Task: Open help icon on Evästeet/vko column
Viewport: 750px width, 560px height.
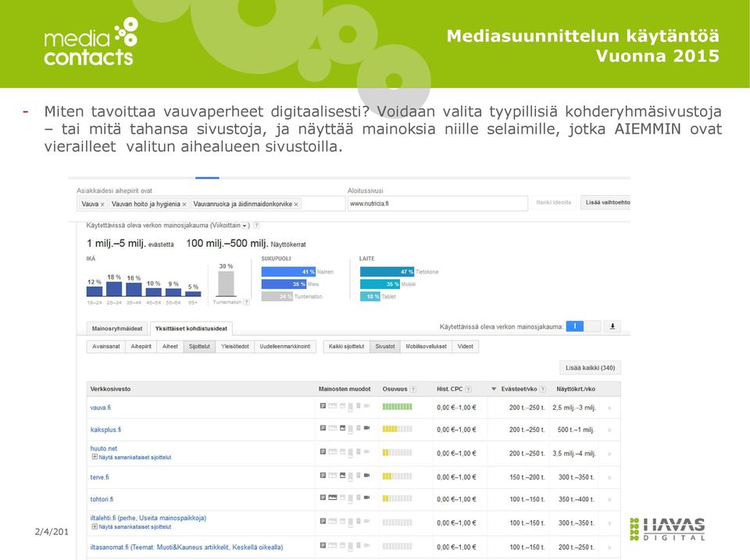Action: click(542, 389)
